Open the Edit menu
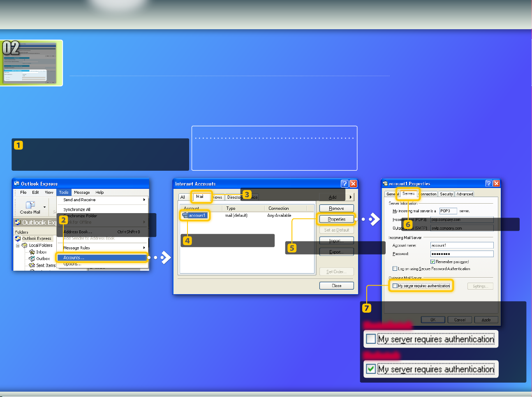 [x=36, y=192]
